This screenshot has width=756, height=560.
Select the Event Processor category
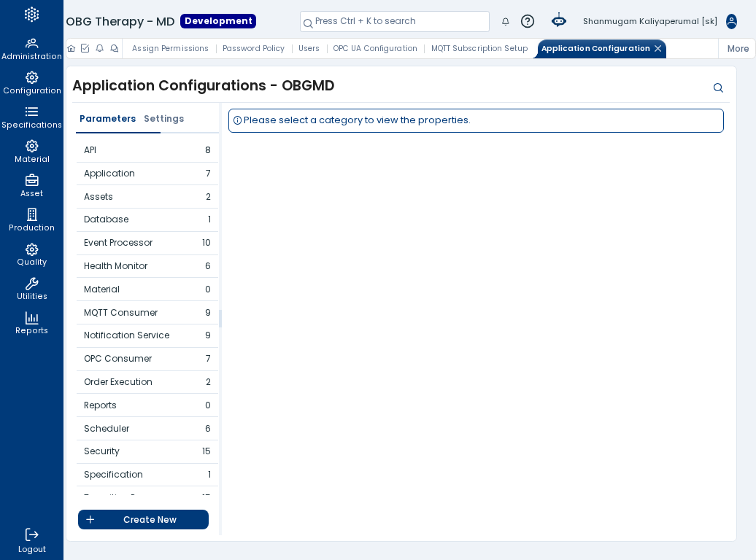point(147,242)
